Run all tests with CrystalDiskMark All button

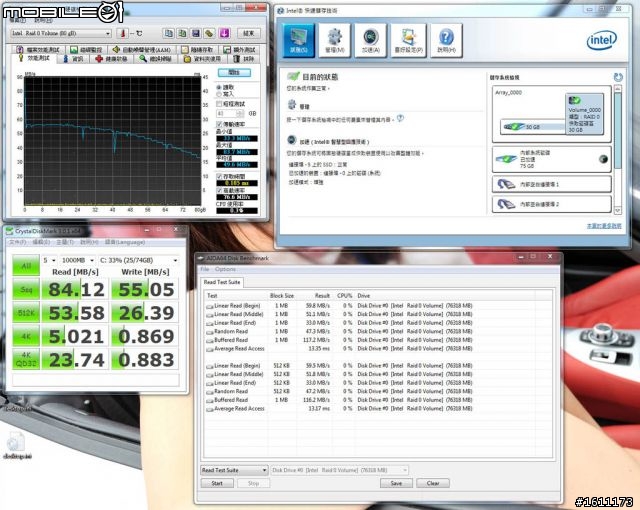26,266
